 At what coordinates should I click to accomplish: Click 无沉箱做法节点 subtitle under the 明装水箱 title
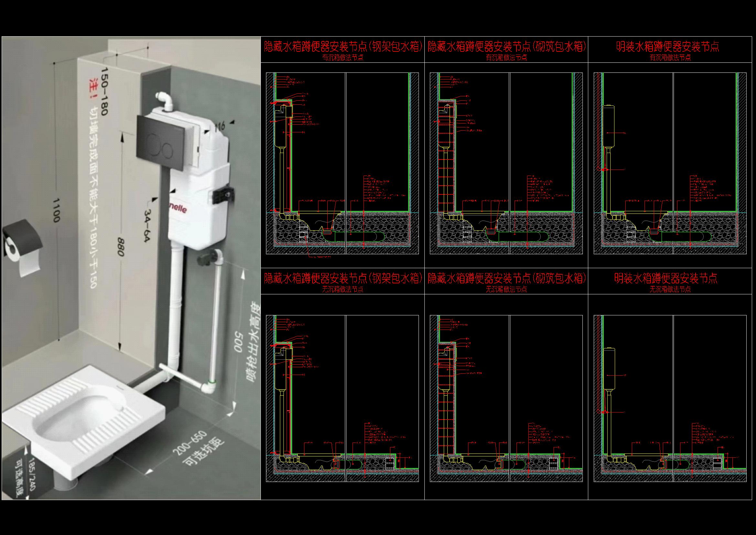pyautogui.click(x=670, y=289)
